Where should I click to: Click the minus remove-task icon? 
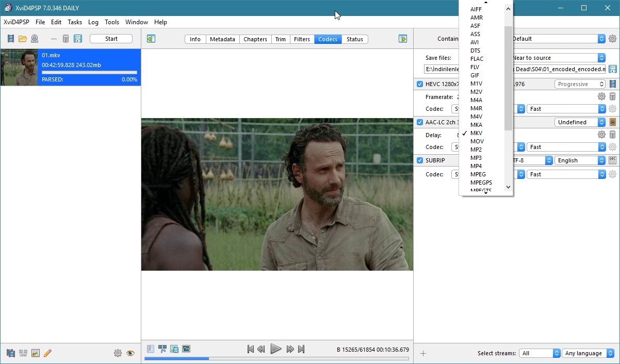tap(54, 39)
